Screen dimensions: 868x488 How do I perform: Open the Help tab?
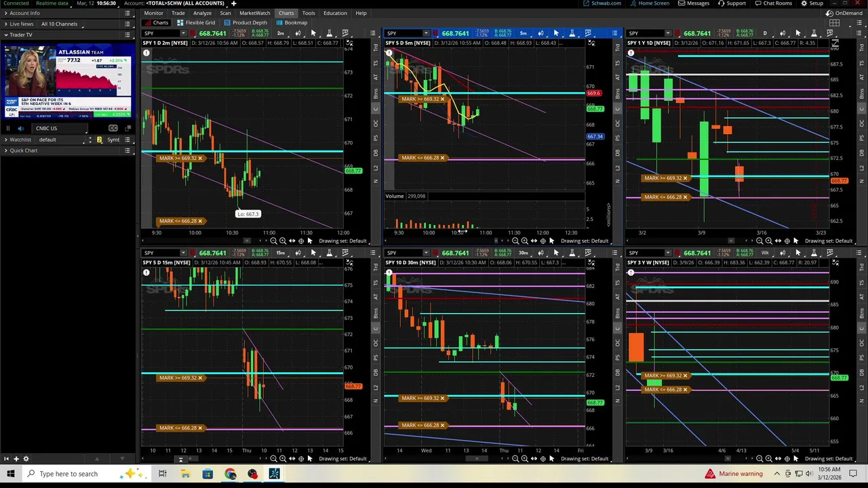coord(361,13)
